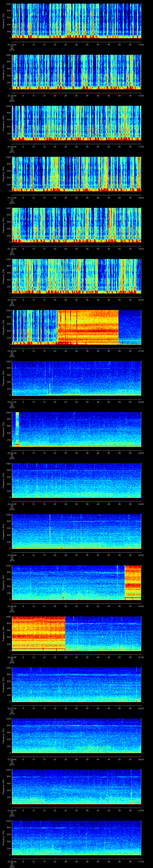This screenshot has width=153, height=868.
Task: Select the spectrogram panel starting at 22:16:00
Action: (x=77, y=123)
